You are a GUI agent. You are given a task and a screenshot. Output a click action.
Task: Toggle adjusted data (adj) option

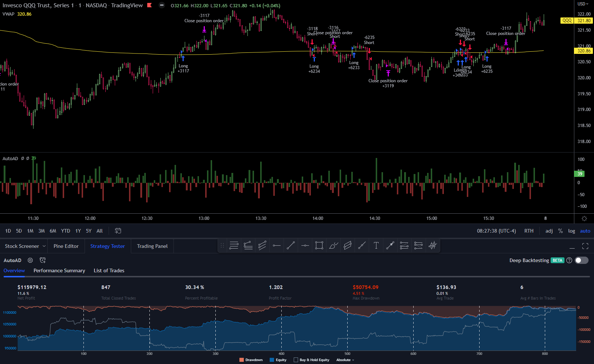coord(549,231)
